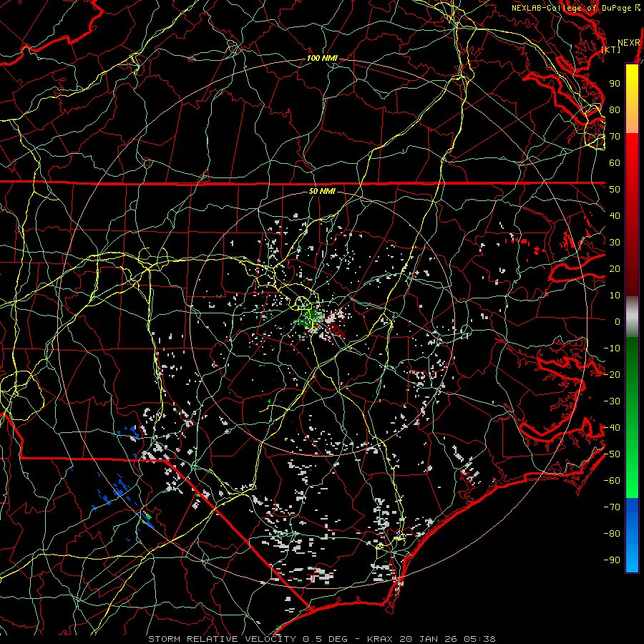Click the "0.5 DEG" elevation text
644x644 pixels.
click(325, 639)
